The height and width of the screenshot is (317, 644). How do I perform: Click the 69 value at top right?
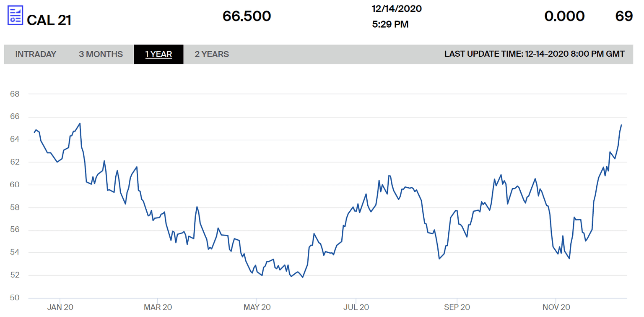(x=623, y=16)
